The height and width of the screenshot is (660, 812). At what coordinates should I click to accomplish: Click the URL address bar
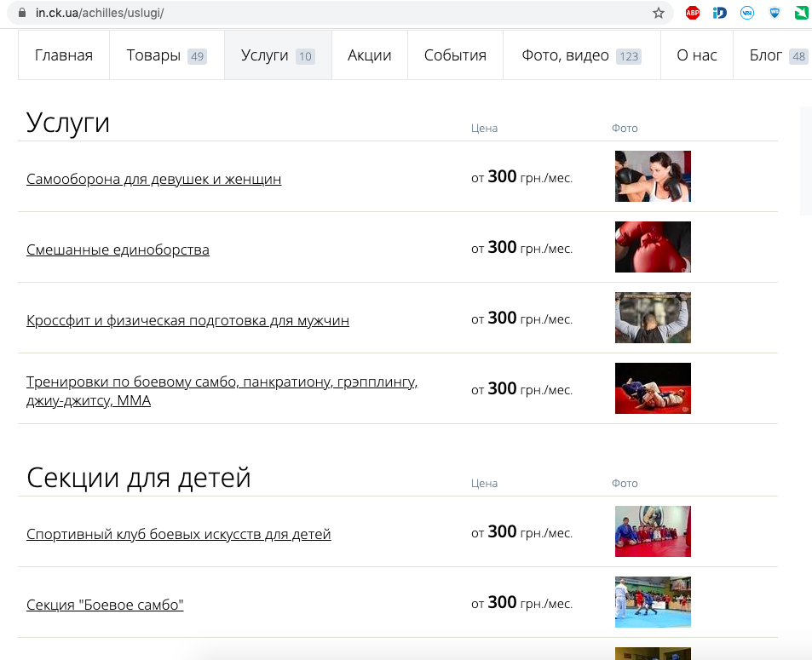341,13
